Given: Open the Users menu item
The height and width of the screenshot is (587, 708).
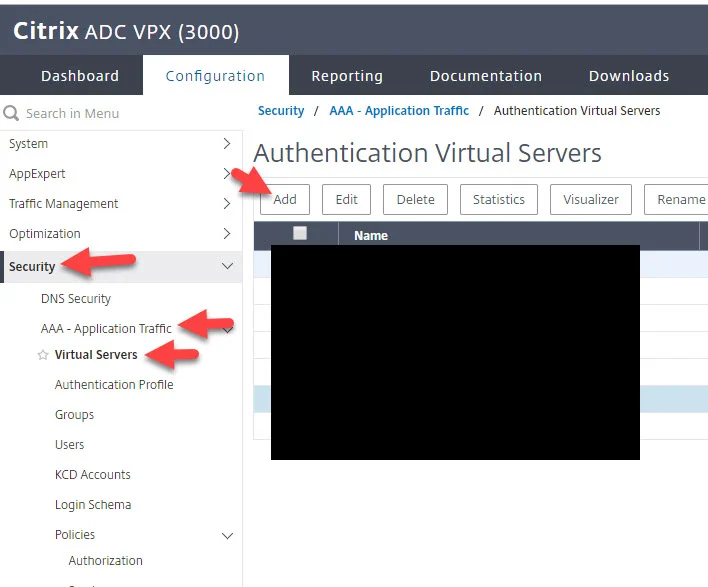Looking at the screenshot, I should 70,444.
